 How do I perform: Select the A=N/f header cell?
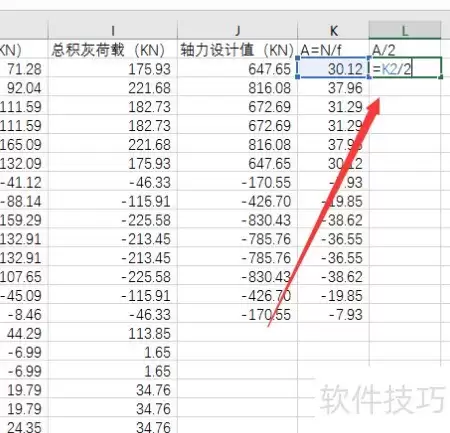coord(333,50)
